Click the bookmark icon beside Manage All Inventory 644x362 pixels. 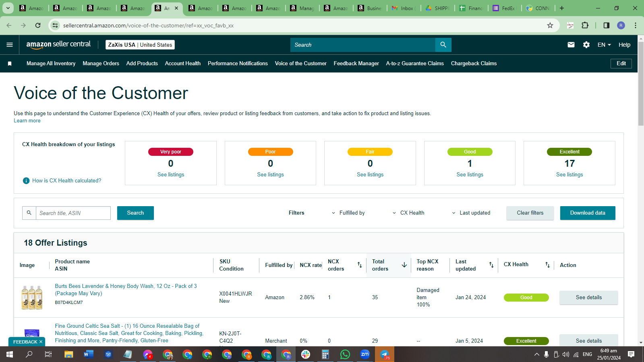click(10, 64)
